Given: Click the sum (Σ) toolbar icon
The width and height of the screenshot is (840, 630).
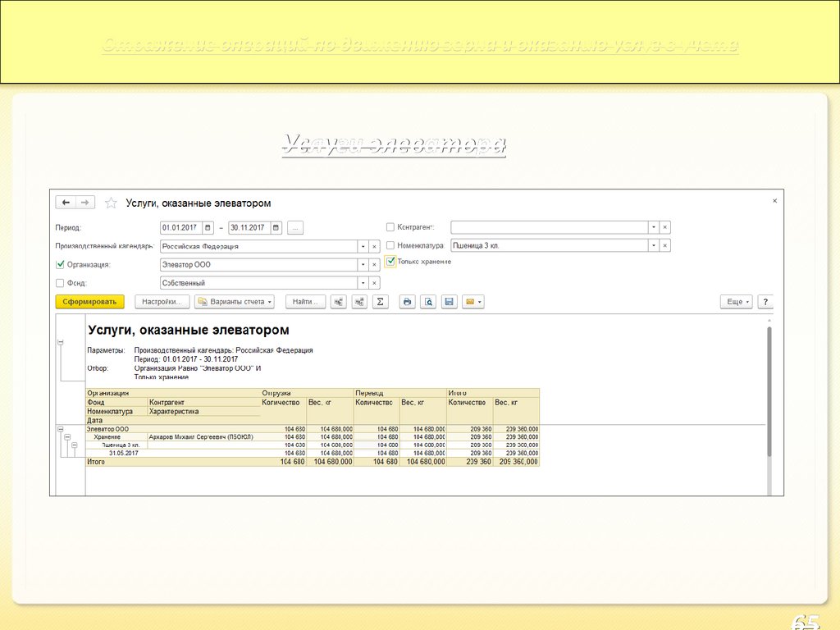Looking at the screenshot, I should [x=380, y=302].
